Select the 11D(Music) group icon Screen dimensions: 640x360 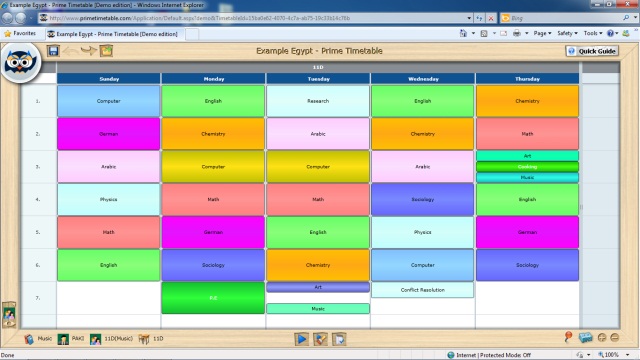click(x=96, y=339)
